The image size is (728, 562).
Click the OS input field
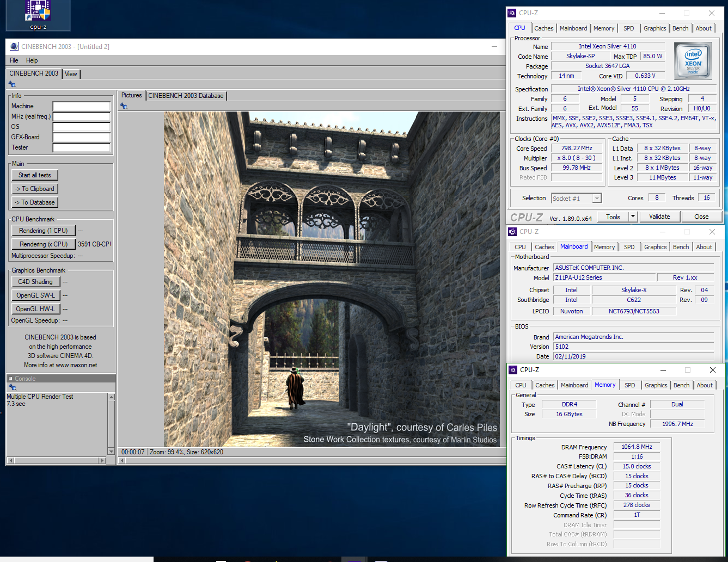point(82,127)
